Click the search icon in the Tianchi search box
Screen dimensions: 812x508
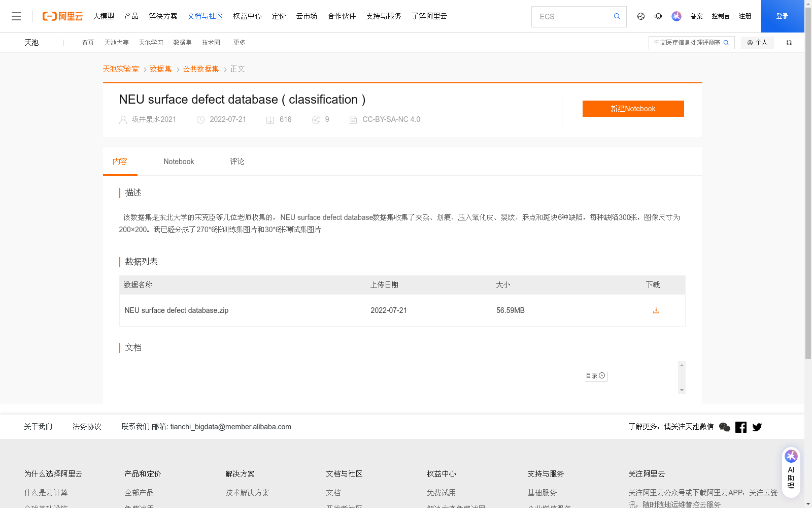(726, 43)
